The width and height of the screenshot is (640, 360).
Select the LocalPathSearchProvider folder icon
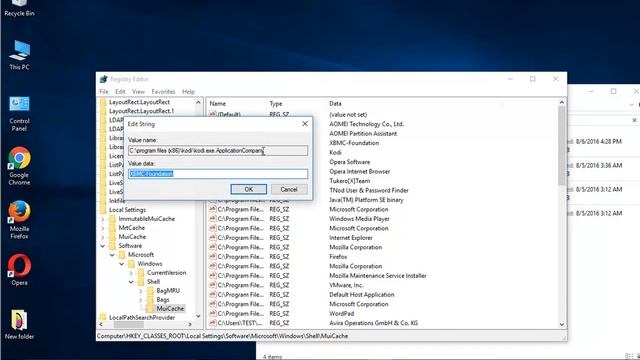click(103, 318)
